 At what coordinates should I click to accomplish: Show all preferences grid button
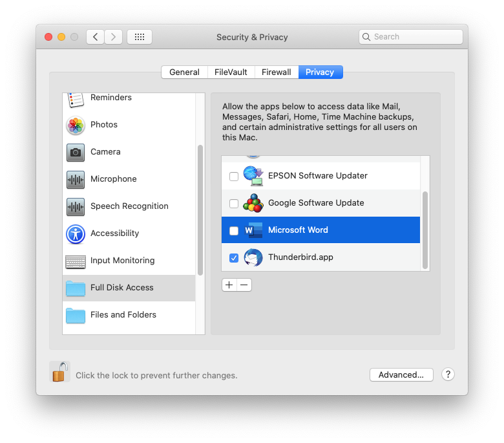140,37
